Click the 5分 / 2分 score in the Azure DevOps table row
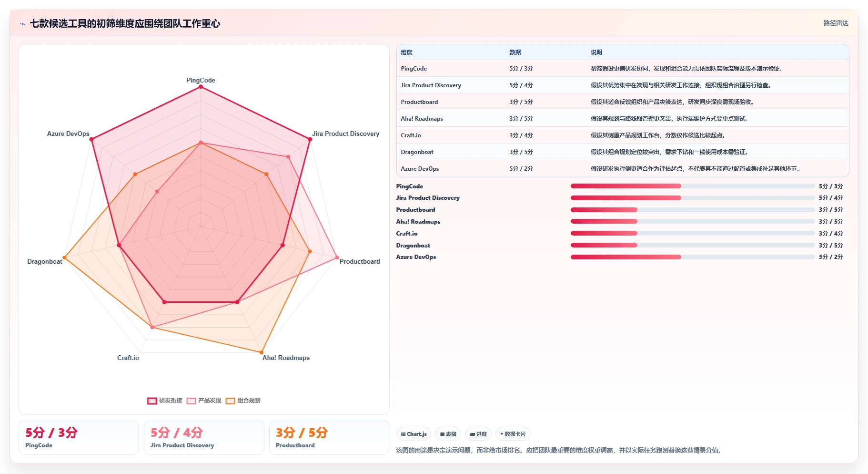 click(x=521, y=169)
